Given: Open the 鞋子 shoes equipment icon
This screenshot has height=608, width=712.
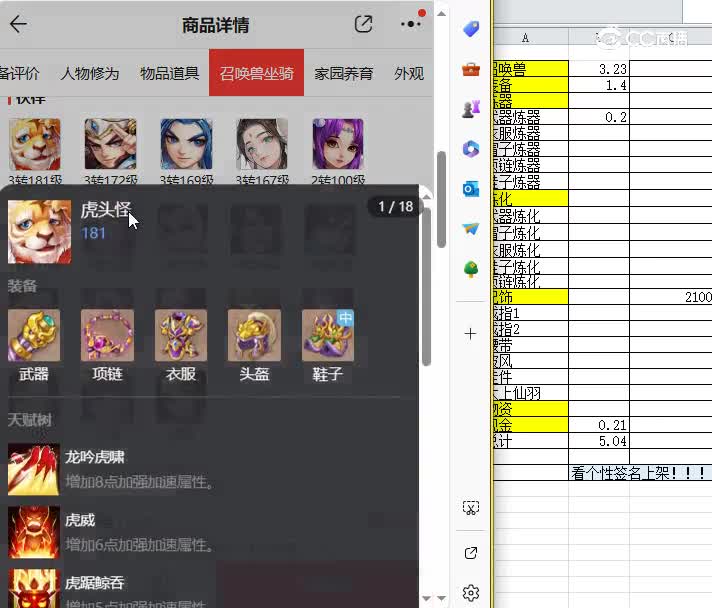Looking at the screenshot, I should 328,336.
